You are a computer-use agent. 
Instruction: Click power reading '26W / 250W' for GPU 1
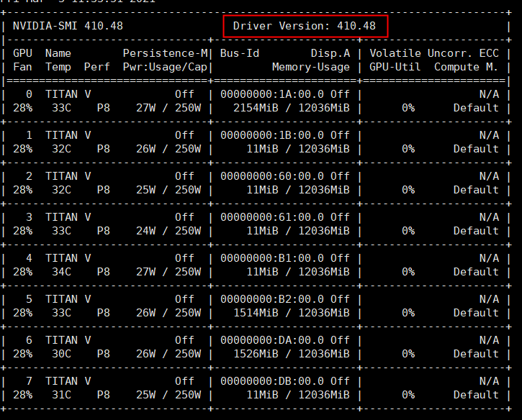168,149
